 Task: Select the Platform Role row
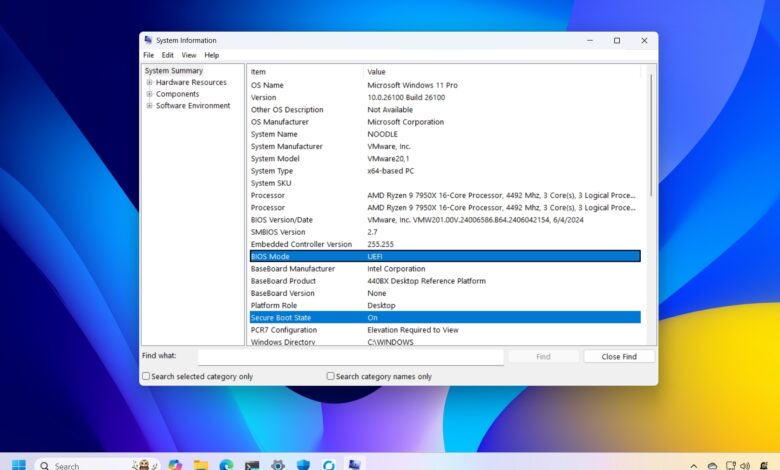point(445,305)
